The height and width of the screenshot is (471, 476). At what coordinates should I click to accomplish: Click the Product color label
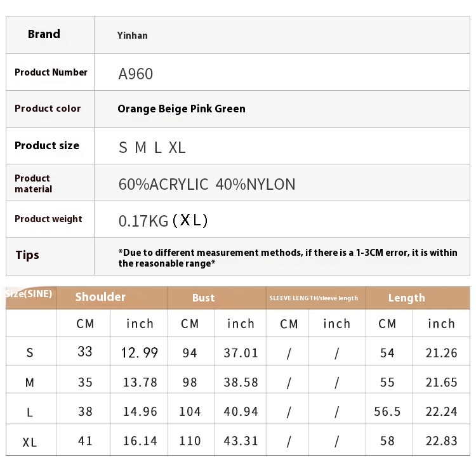pyautogui.click(x=48, y=109)
